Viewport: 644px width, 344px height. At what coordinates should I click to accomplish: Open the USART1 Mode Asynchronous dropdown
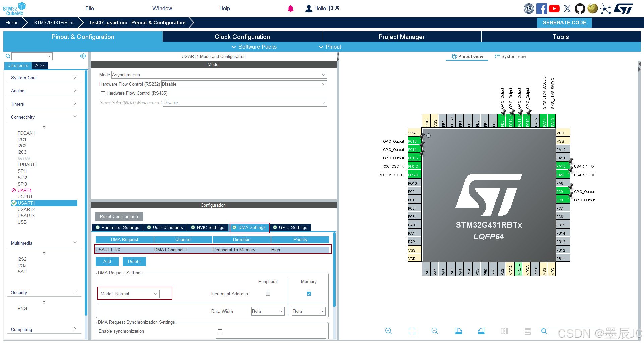[219, 75]
